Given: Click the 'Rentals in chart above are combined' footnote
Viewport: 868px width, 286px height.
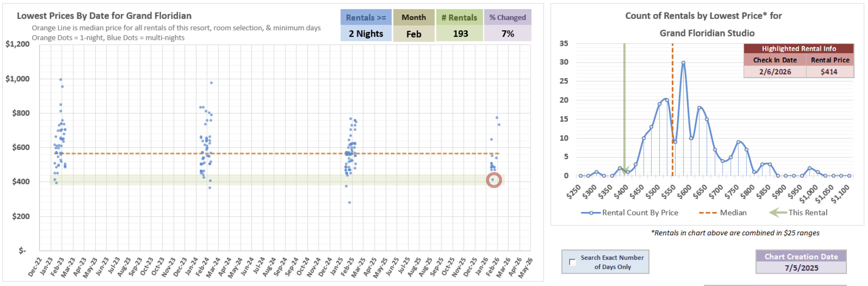Looking at the screenshot, I should point(735,233).
